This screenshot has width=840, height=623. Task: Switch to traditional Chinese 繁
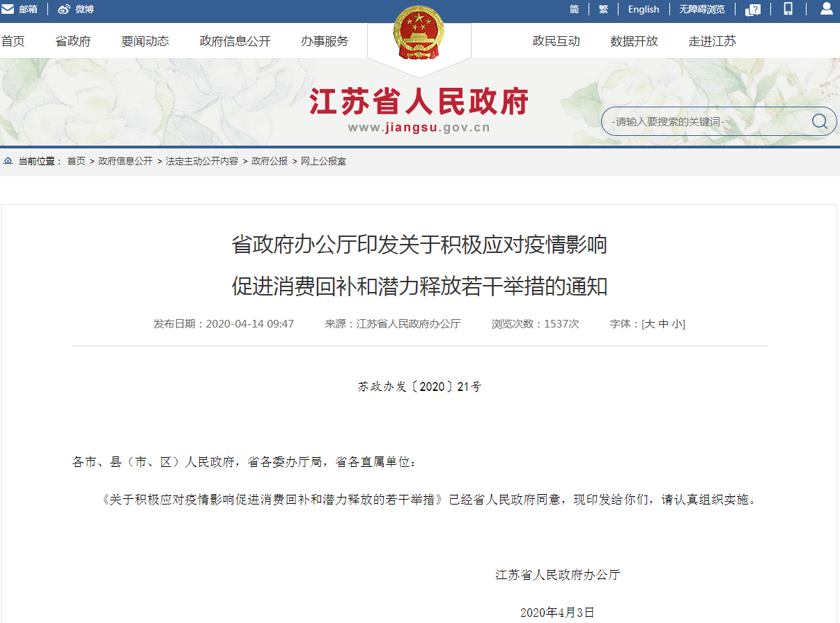(603, 9)
